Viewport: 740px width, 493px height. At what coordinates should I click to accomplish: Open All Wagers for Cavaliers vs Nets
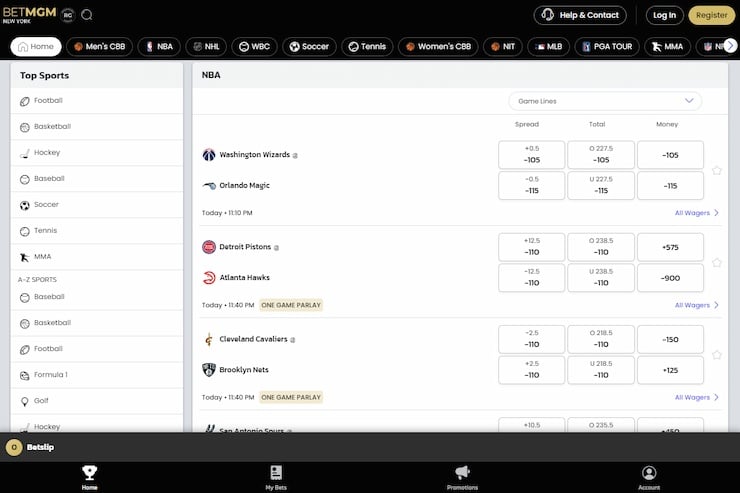(697, 397)
